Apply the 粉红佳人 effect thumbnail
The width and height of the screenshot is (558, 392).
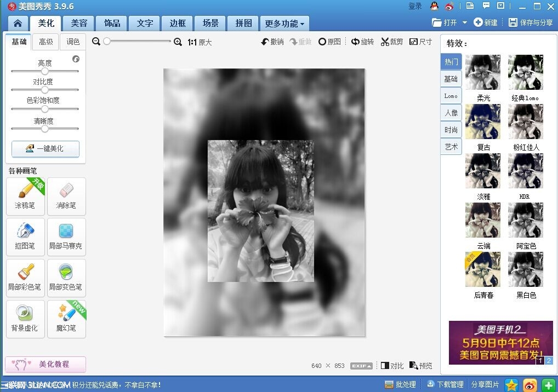click(x=526, y=122)
